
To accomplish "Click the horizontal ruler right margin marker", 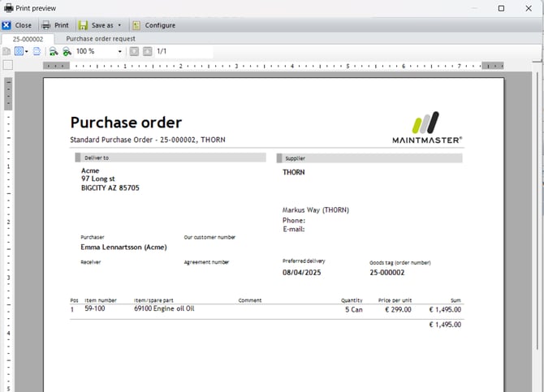I will click(x=493, y=66).
